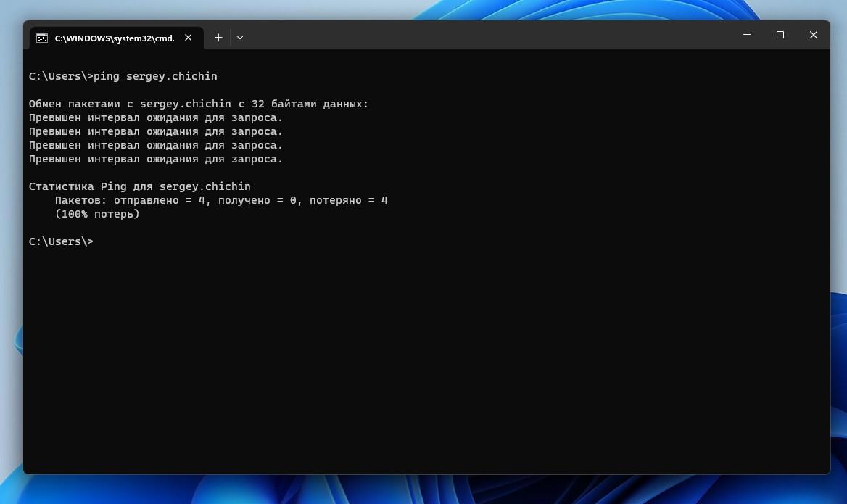Click the bottom empty 'C:\Users\>' prompt
The height and width of the screenshot is (504, 847).
pos(61,241)
